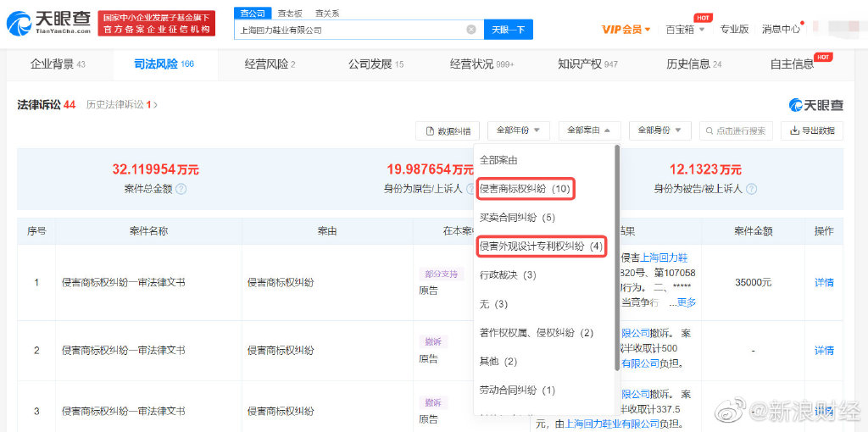Select 侵害外观设计专利权纠纷 (4) option
The height and width of the screenshot is (432, 868).
pyautogui.click(x=541, y=246)
